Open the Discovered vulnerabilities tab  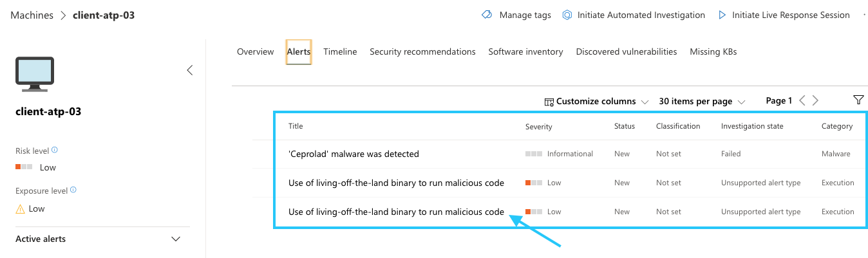(626, 51)
